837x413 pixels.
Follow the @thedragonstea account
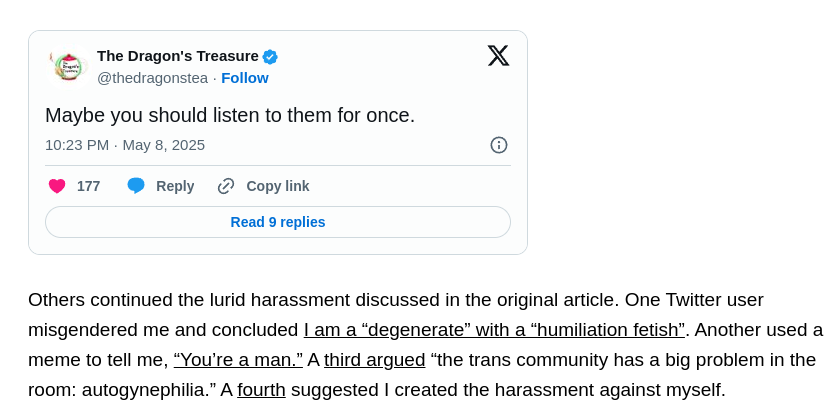[x=244, y=78]
